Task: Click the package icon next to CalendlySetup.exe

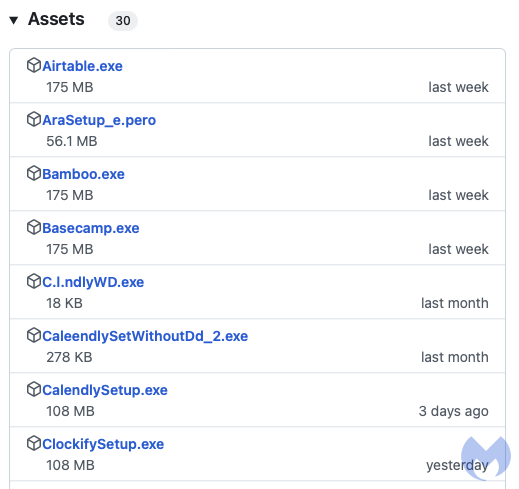Action: (34, 389)
